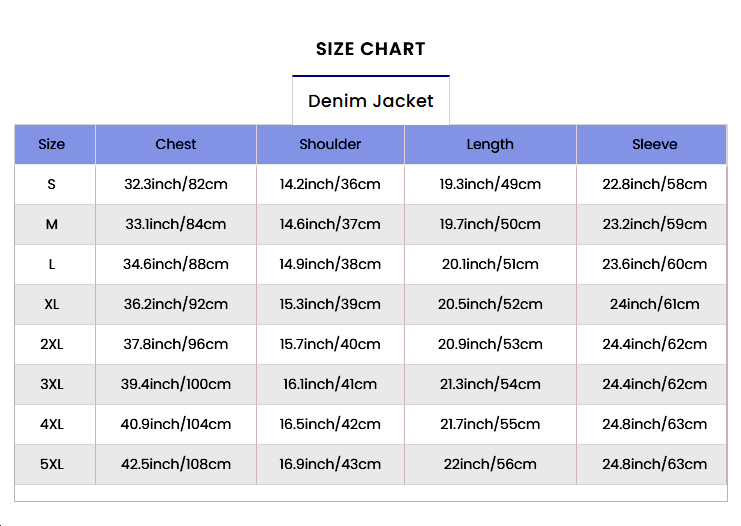
Task: Select the 4XL size row label
Action: click(x=52, y=424)
